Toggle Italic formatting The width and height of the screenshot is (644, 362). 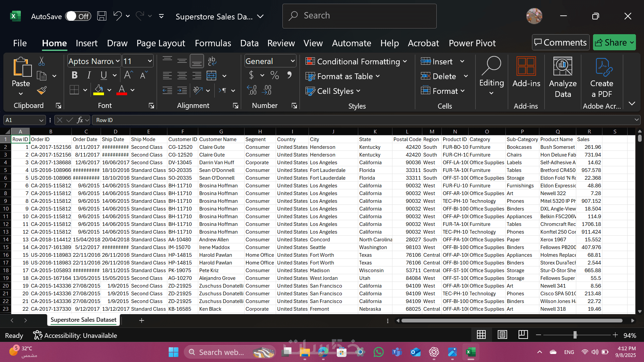(89, 75)
